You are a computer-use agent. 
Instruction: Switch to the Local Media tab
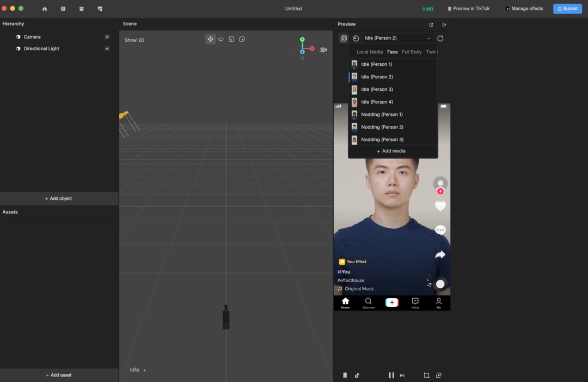(369, 52)
